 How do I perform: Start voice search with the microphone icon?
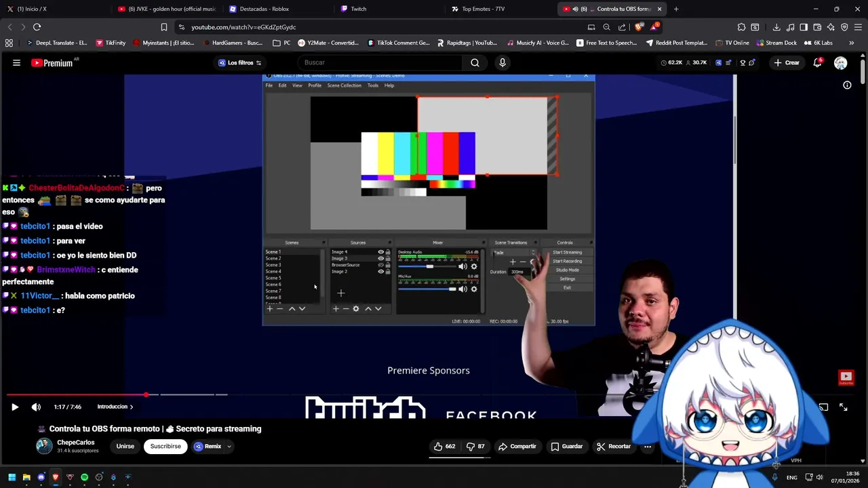pos(502,62)
